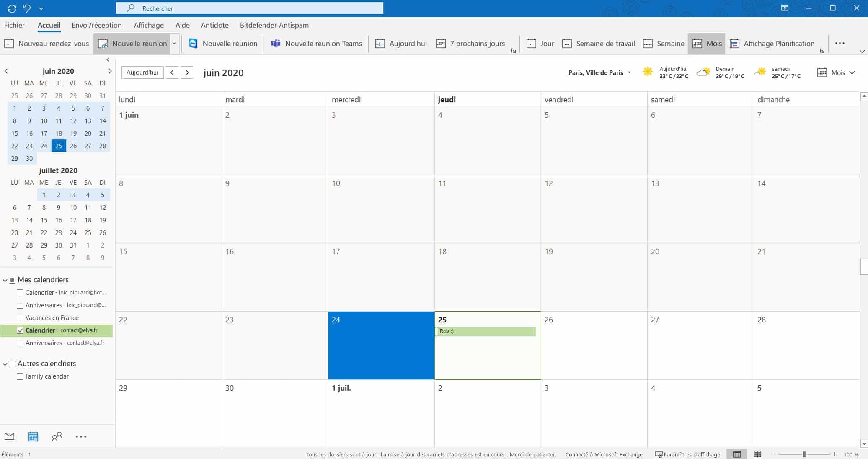The width and height of the screenshot is (868, 459).
Task: Switch to Jour view
Action: tap(540, 44)
